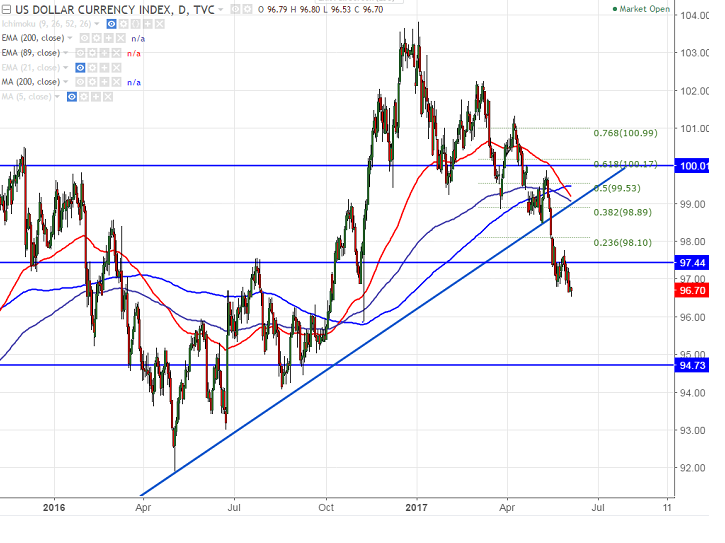
Task: Open the dropdown beside the US Dollar Currency Index title
Action: point(221,10)
